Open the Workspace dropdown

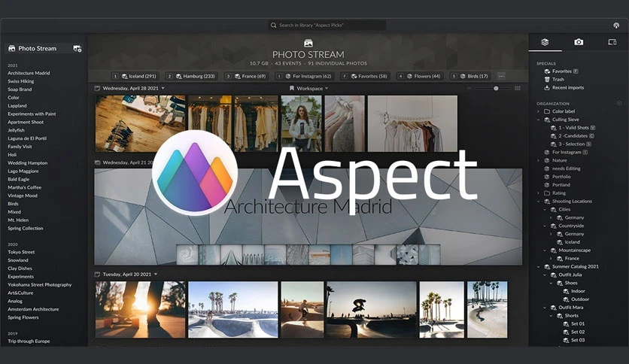tap(309, 88)
